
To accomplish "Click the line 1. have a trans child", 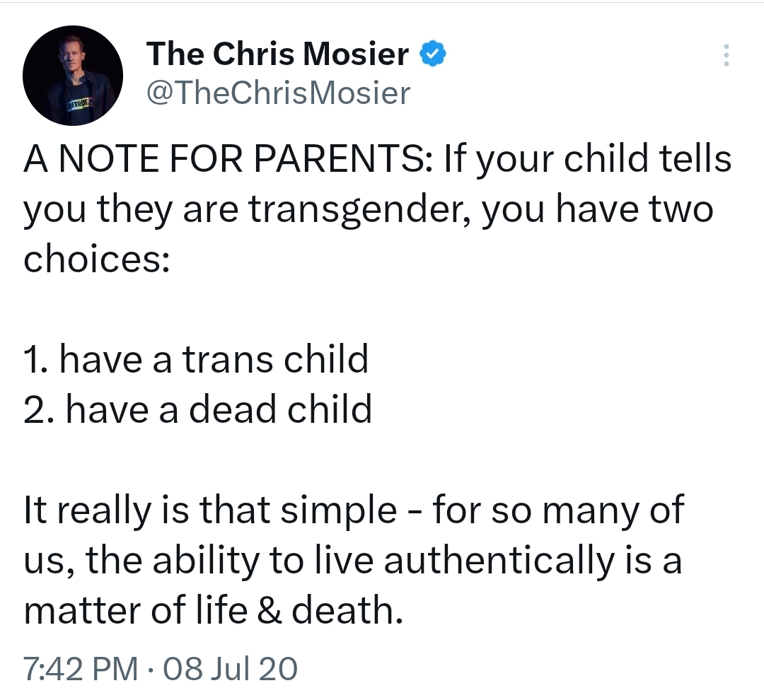I will (x=196, y=359).
